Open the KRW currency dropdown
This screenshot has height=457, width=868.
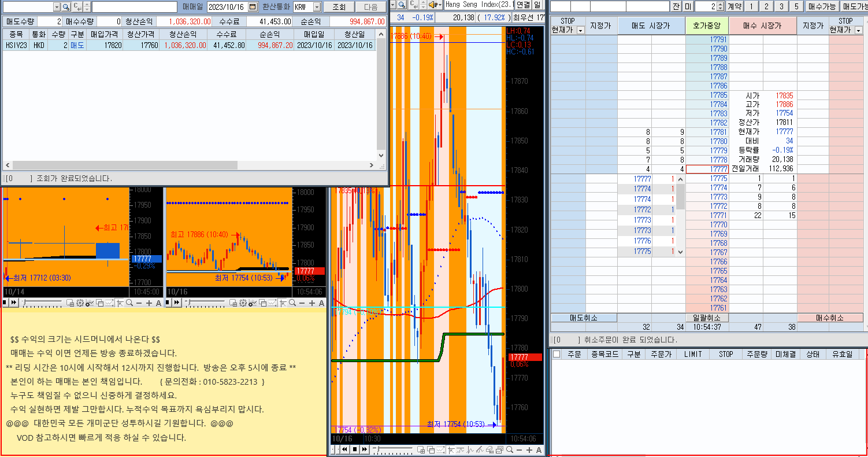[x=317, y=7]
